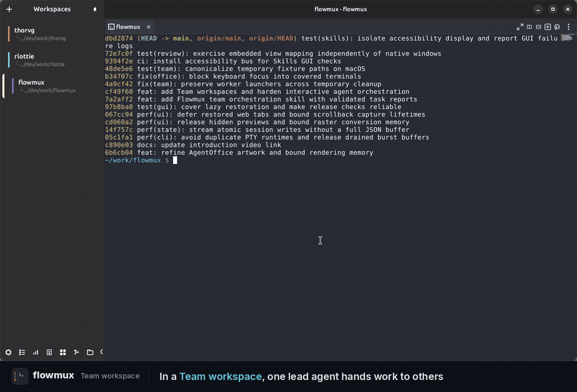This screenshot has width=577, height=392.
Task: Click the '.../dev/work/thorvg' path text
Action: point(44,38)
